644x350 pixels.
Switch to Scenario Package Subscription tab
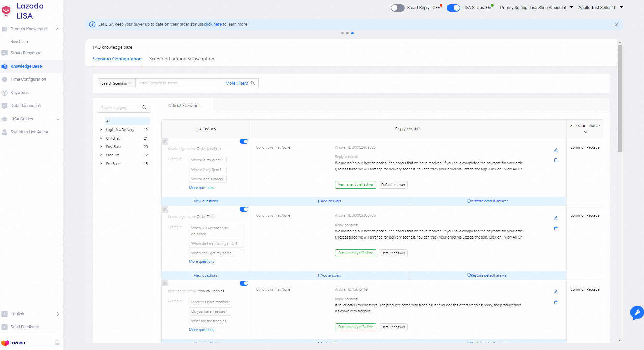(182, 59)
